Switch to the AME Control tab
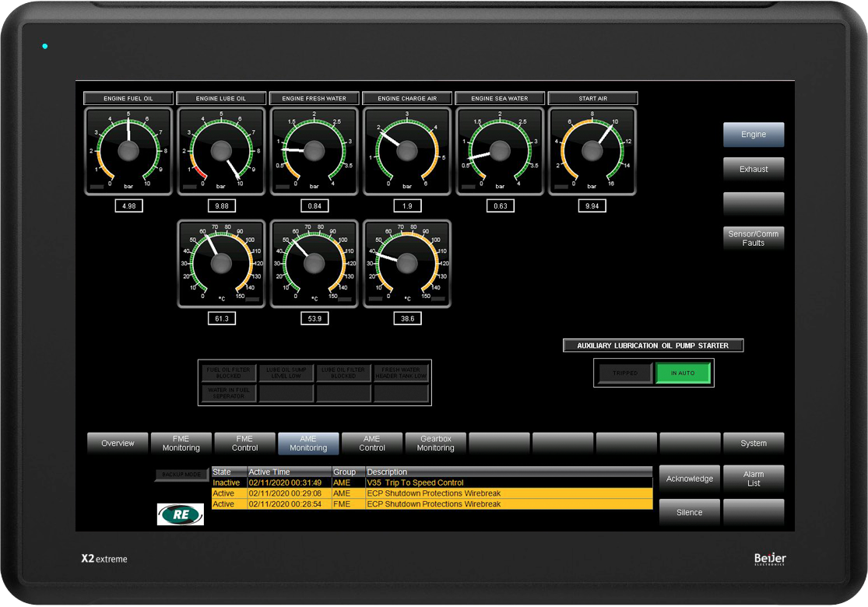This screenshot has width=868, height=607. 372,444
